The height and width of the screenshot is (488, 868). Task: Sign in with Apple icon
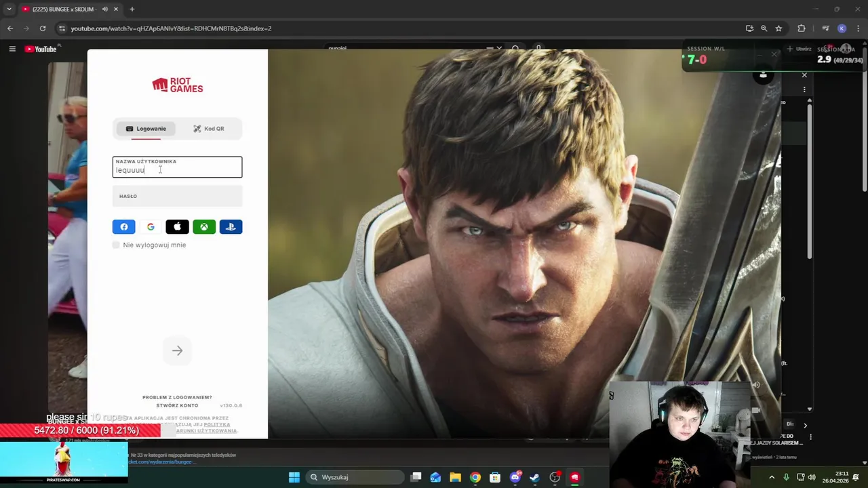point(177,227)
